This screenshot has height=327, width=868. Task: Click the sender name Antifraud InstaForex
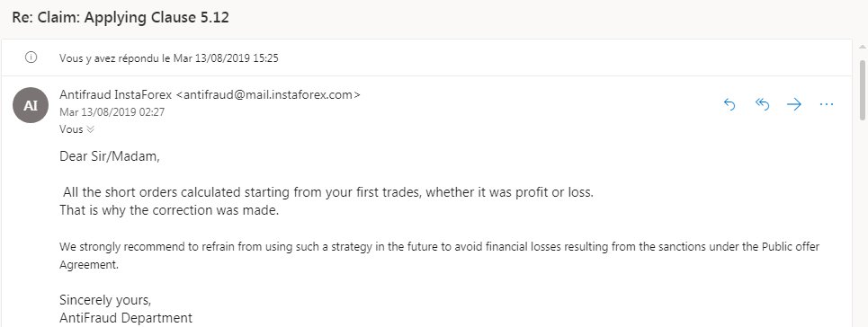coord(116,94)
